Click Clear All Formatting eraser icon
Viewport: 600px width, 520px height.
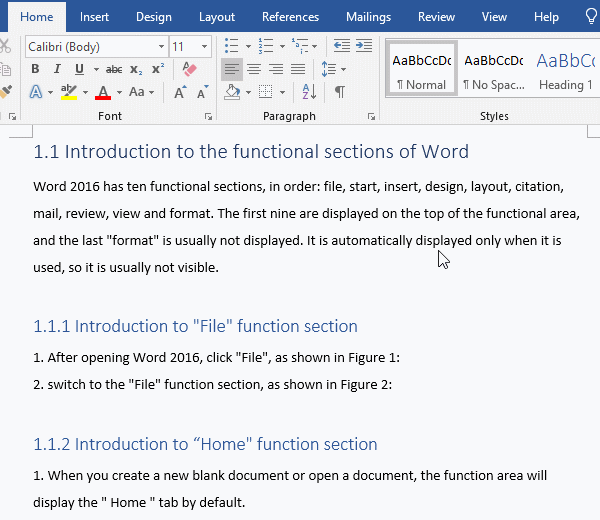pos(189,69)
